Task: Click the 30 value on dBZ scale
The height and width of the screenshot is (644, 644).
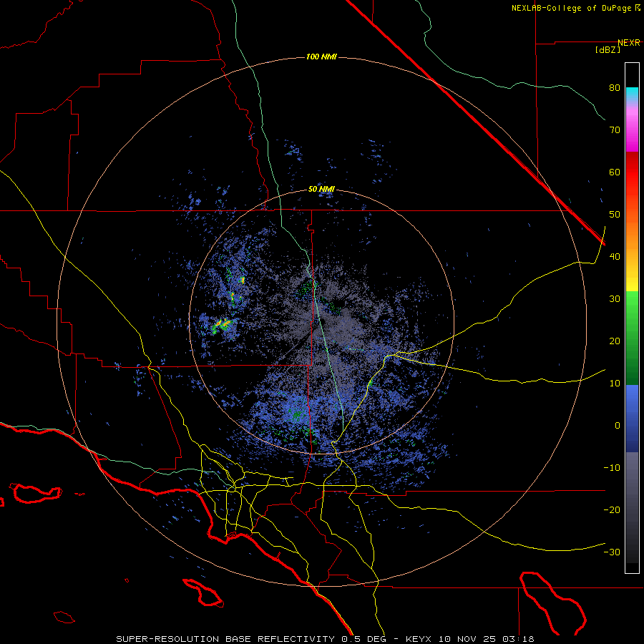Action: tap(615, 299)
